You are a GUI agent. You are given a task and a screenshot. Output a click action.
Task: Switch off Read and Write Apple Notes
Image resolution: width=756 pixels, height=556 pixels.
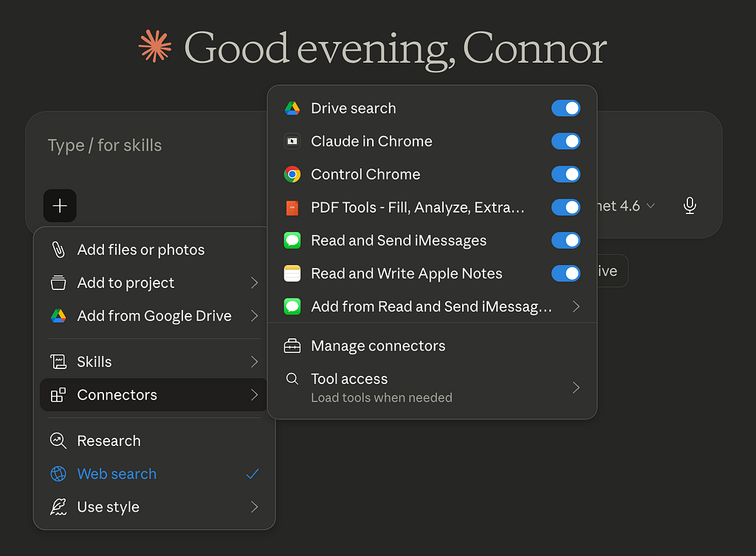point(566,273)
